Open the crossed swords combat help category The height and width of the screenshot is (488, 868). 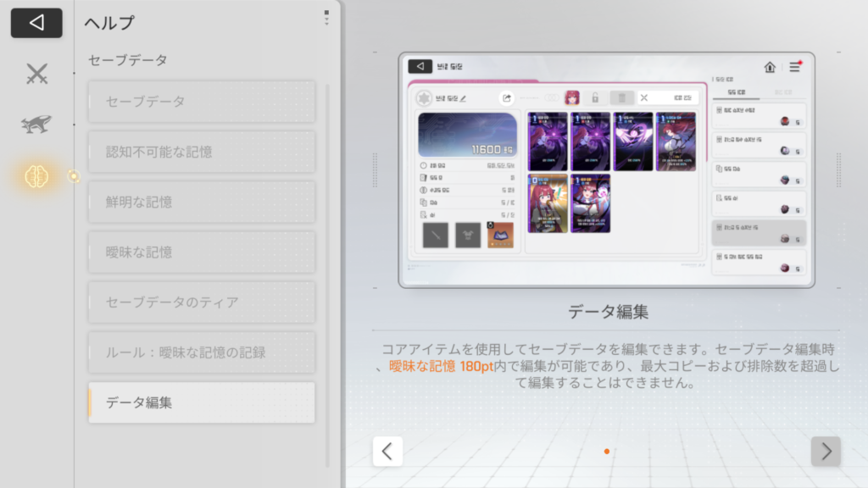[x=36, y=74]
